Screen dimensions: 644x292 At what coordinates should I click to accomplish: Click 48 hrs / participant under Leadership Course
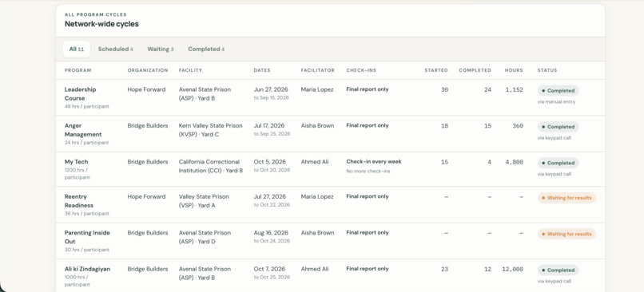[x=86, y=107]
